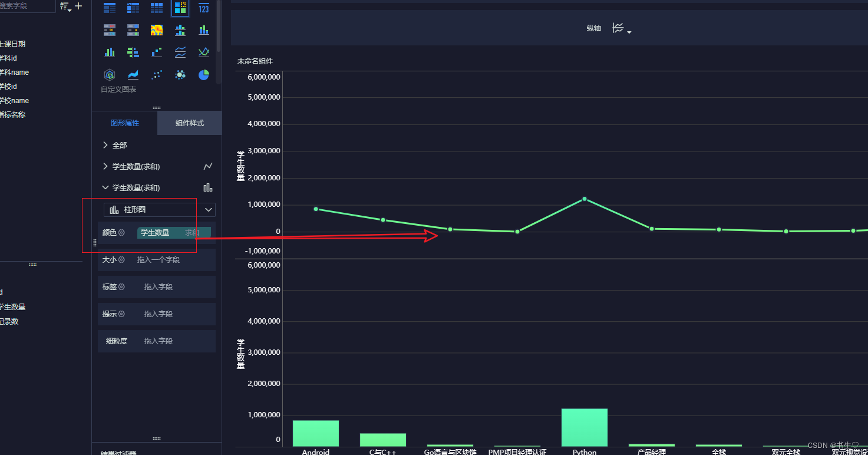Select the detail table chart type icon

pos(157,8)
